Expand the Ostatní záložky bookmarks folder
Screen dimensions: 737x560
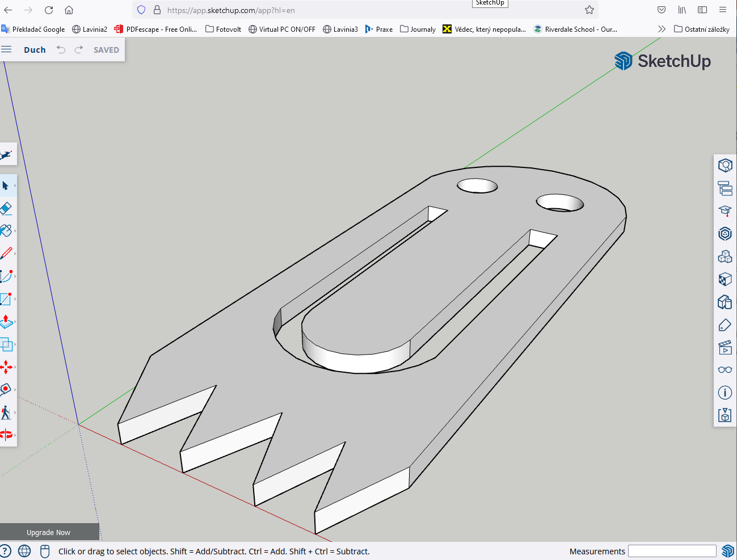(x=702, y=29)
